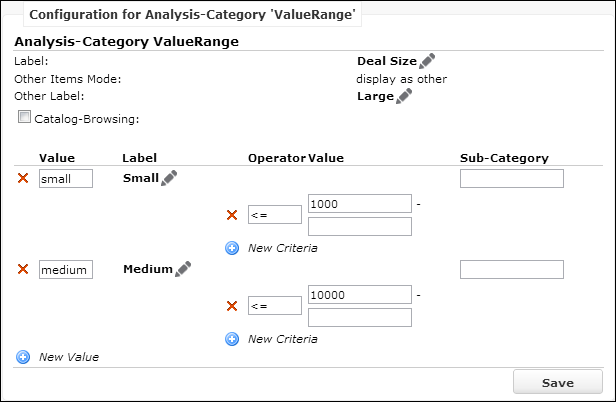Click the New Value link text

[69, 357]
